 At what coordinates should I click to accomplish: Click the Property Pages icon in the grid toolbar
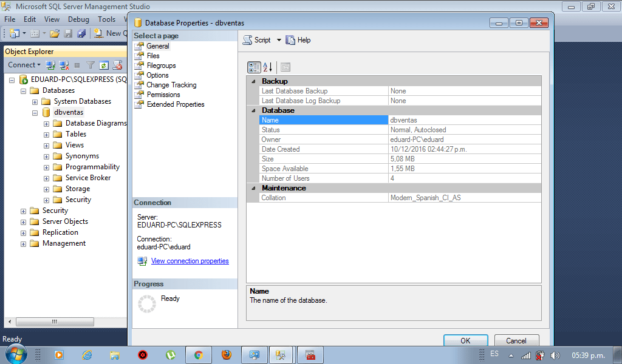(285, 67)
